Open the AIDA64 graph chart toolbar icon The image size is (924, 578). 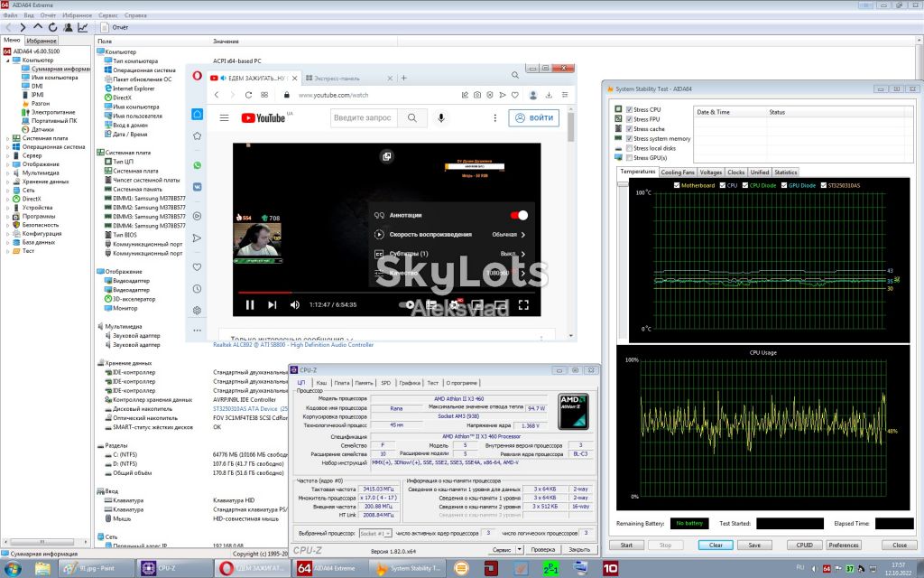click(x=82, y=27)
